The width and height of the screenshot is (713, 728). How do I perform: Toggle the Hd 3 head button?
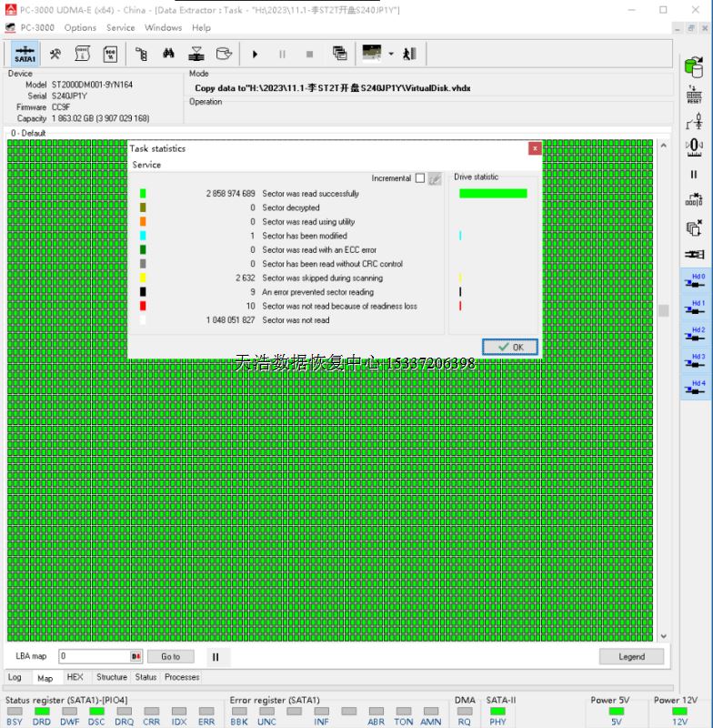tap(694, 361)
